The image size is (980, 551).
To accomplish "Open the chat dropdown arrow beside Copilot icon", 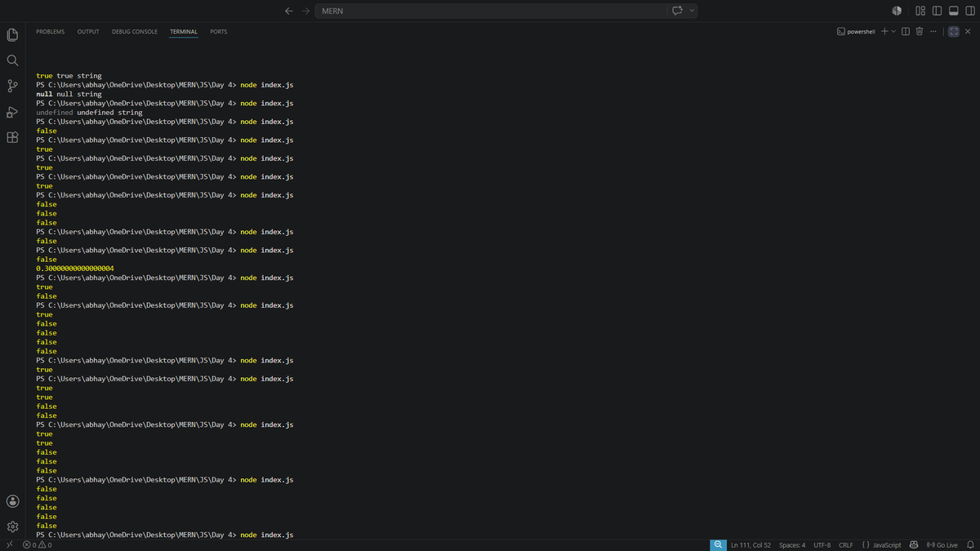I will pyautogui.click(x=692, y=11).
